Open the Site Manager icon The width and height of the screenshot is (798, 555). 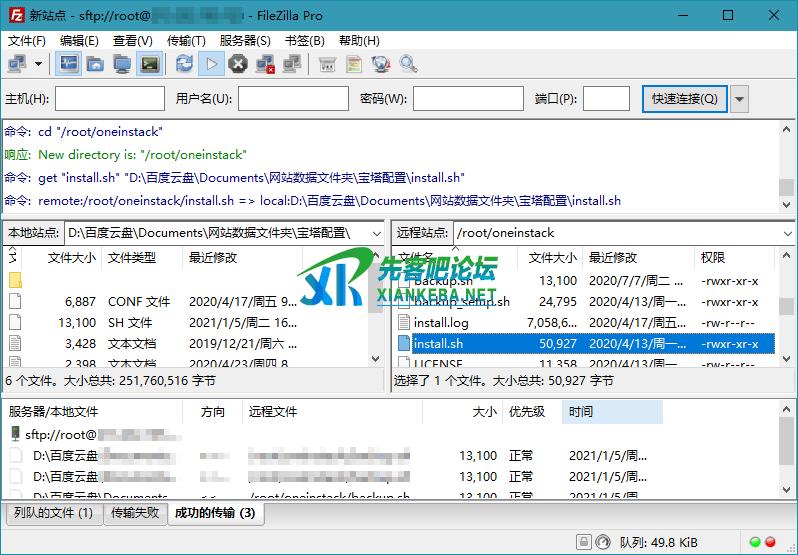17,64
